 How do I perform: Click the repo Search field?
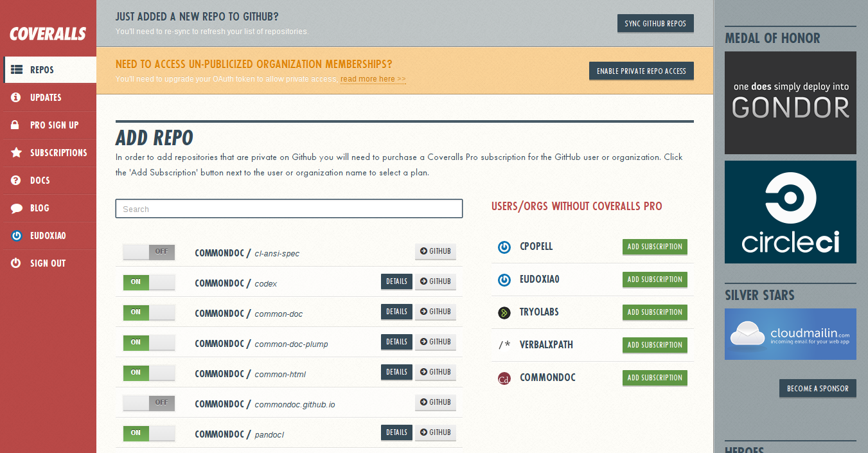(x=289, y=209)
